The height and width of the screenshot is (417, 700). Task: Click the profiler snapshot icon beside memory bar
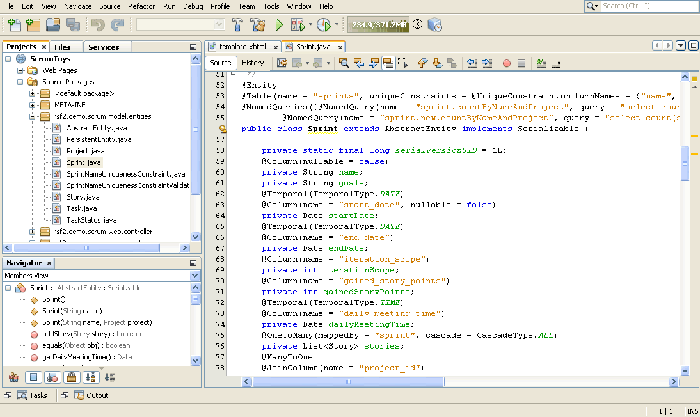tap(417, 25)
